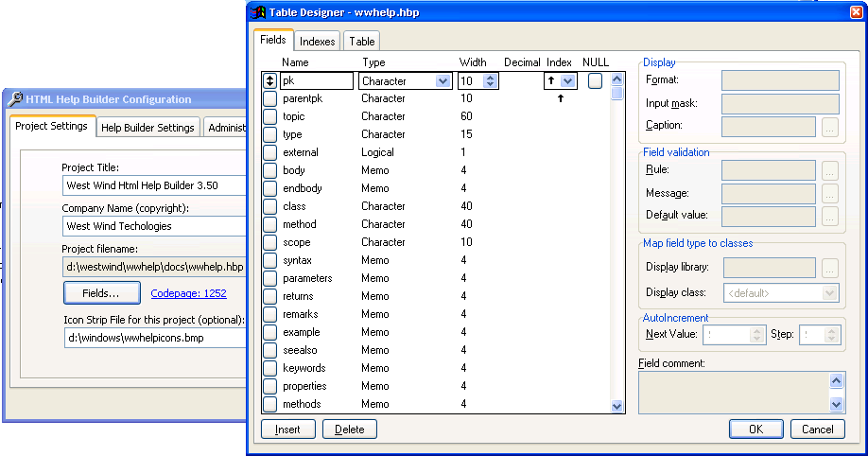Switch to the Fields tab
868x456 pixels.
point(273,40)
